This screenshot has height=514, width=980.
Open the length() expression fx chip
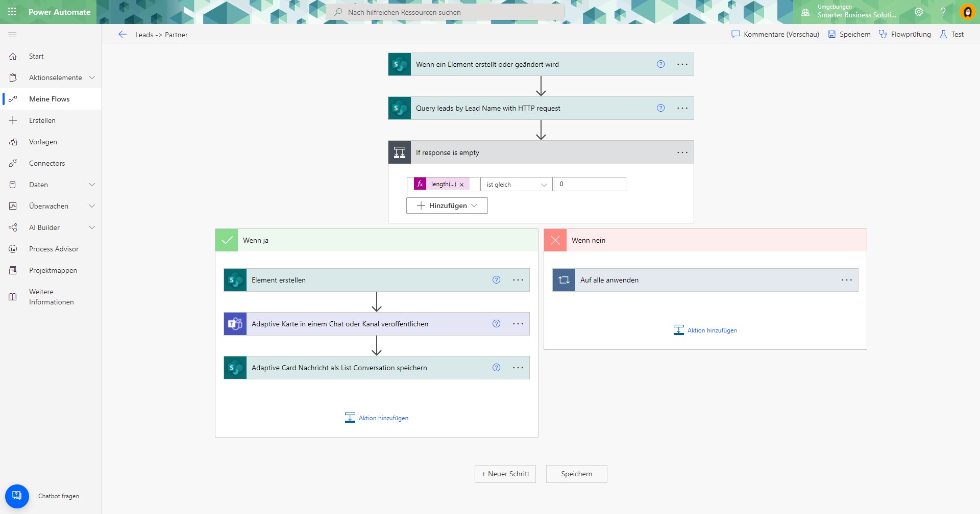tap(442, 184)
